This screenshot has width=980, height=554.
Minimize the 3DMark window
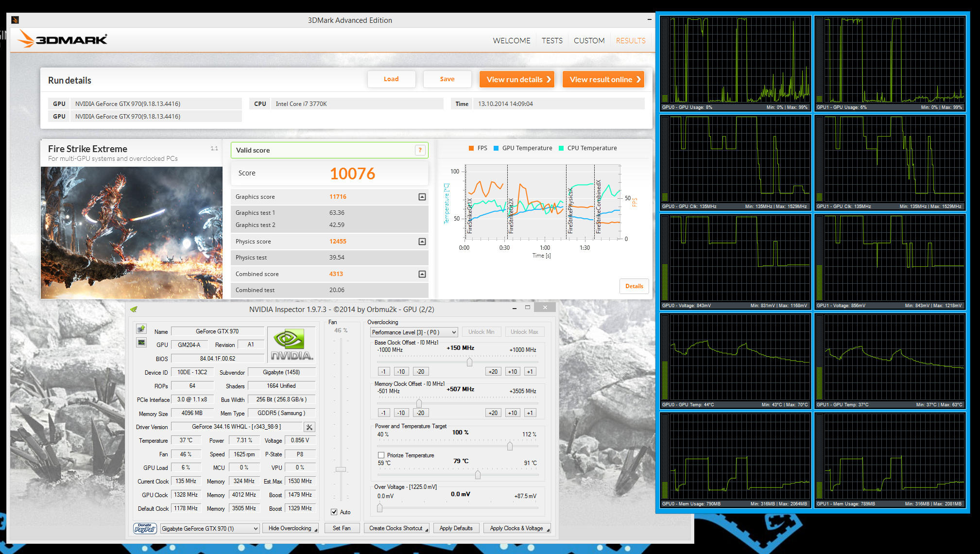tap(649, 20)
